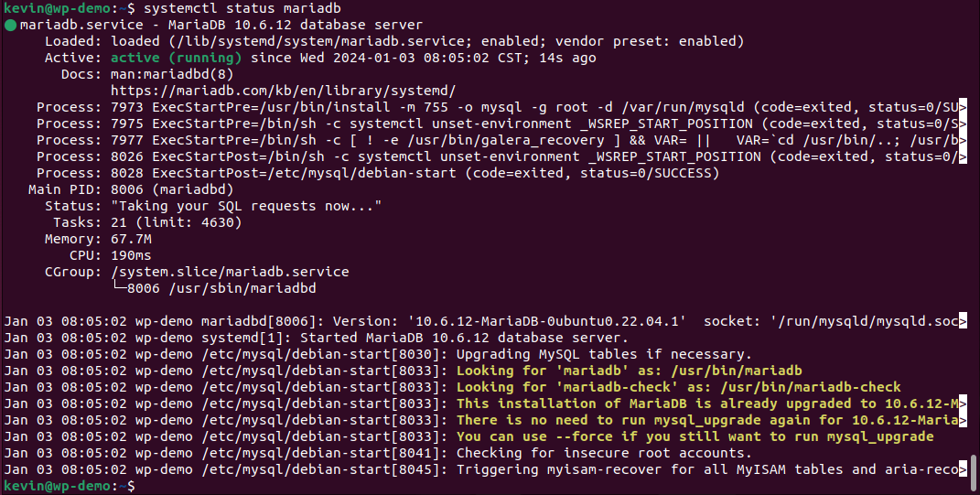This screenshot has height=495, width=980.
Task: Click the debian-start[8030] log source
Action: click(x=324, y=354)
